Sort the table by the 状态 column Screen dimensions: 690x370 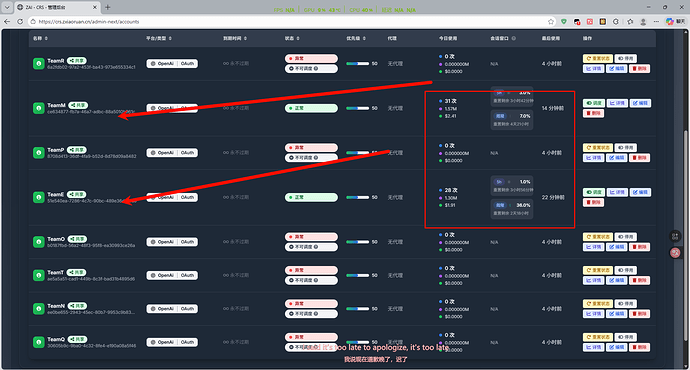pyautogui.click(x=292, y=38)
